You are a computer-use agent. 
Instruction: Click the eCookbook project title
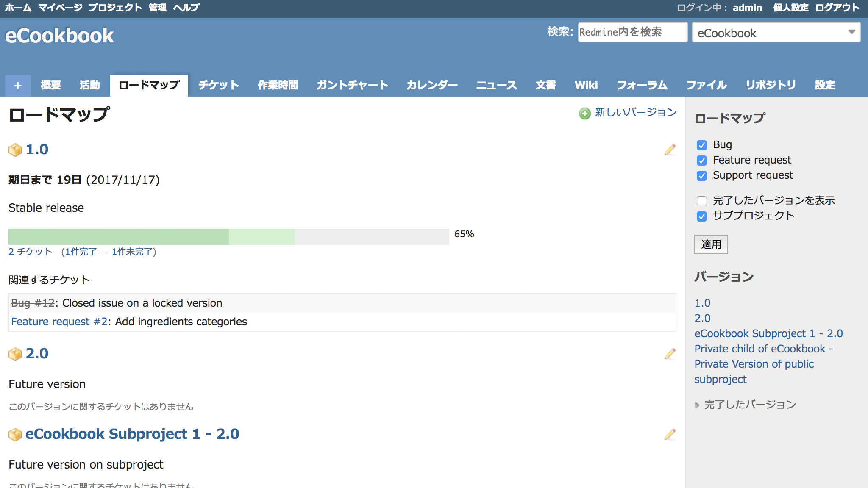tap(59, 36)
